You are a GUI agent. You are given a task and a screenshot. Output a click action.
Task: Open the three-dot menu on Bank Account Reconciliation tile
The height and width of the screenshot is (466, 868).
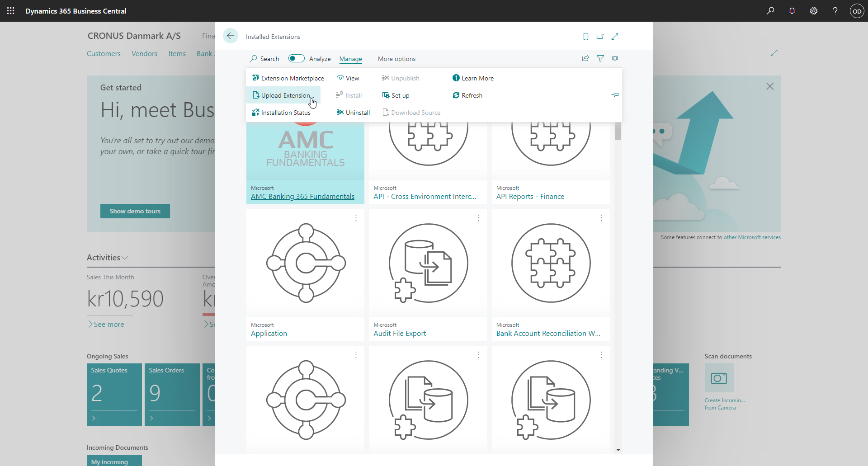[601, 218]
